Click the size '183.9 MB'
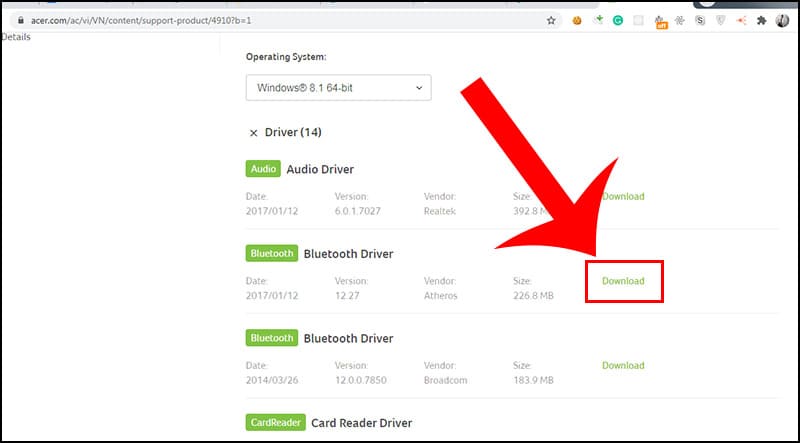 click(x=533, y=381)
